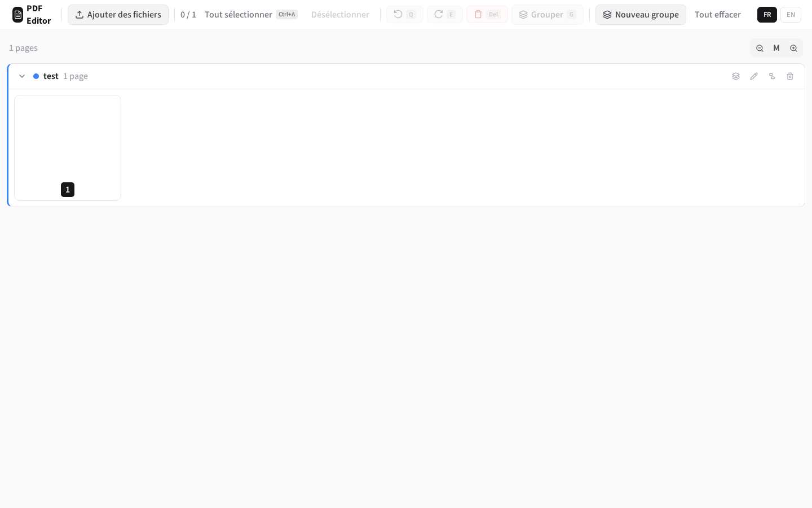Click the trash icon on the test group row
Viewport: 812px width, 508px height.
coord(790,76)
